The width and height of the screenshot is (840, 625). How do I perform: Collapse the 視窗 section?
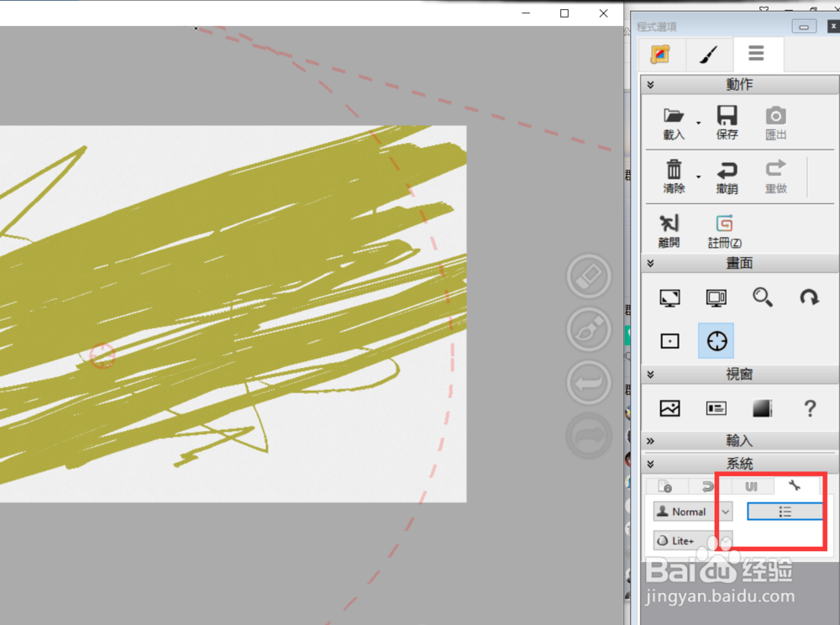(x=650, y=375)
